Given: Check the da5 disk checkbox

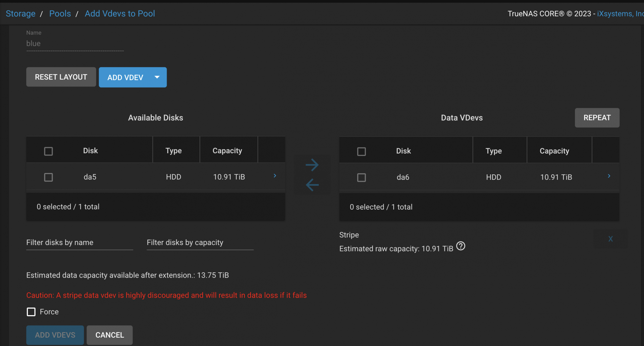Looking at the screenshot, I should point(49,177).
